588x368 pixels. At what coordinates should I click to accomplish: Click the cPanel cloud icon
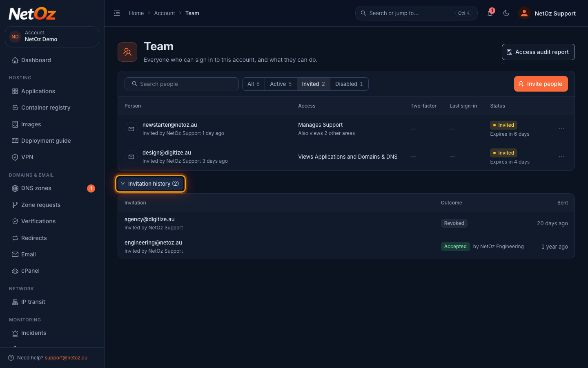pyautogui.click(x=15, y=271)
